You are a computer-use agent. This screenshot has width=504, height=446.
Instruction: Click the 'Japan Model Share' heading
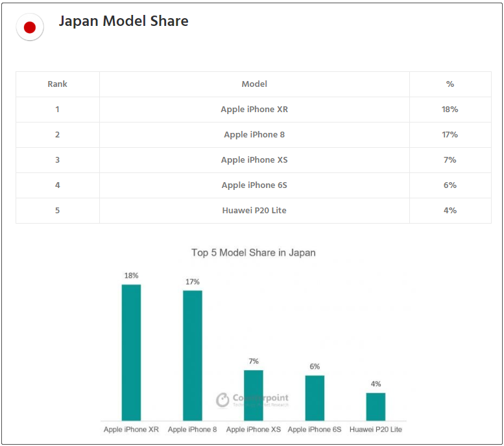pos(123,21)
